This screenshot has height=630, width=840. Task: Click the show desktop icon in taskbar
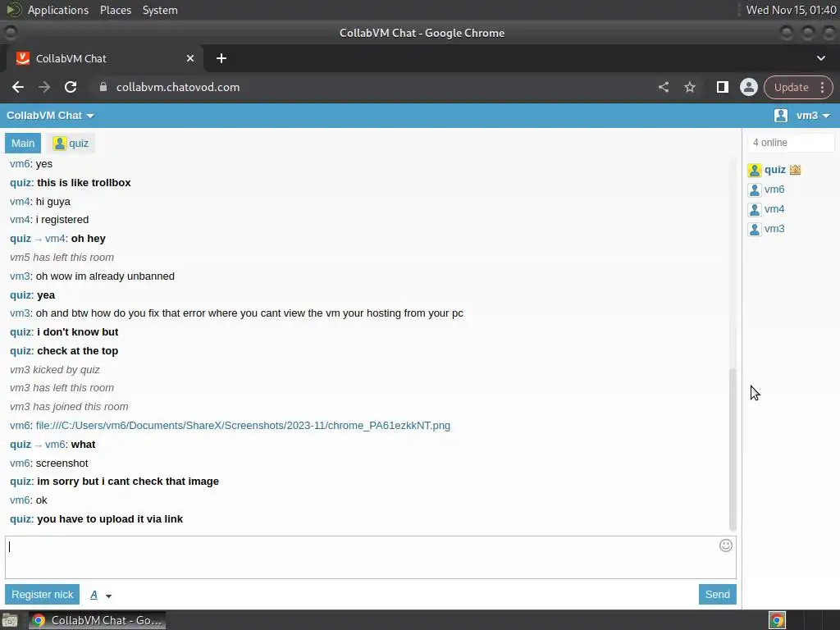10,620
